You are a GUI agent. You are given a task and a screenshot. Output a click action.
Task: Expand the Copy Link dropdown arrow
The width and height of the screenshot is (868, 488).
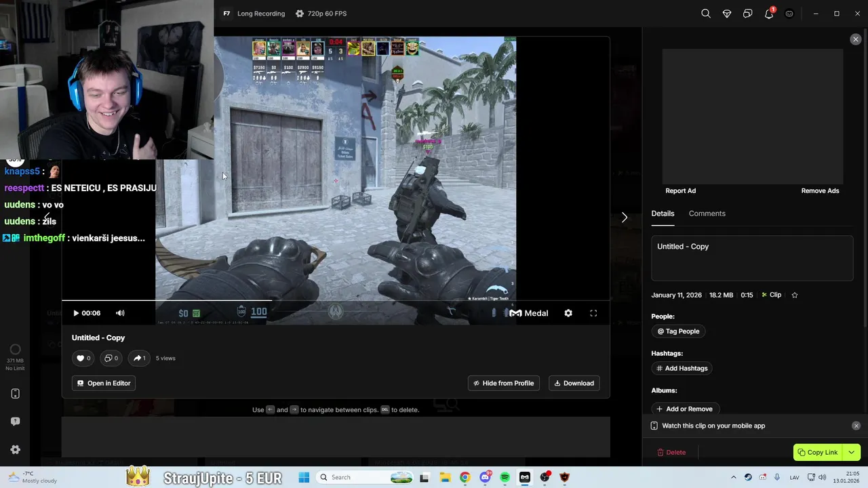(852, 452)
